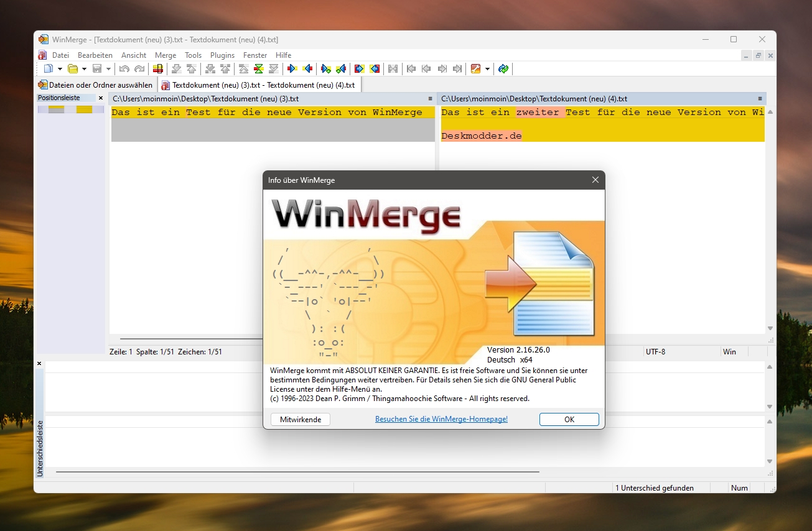This screenshot has width=812, height=531.
Task: Close the inner document window
Action: [770, 55]
